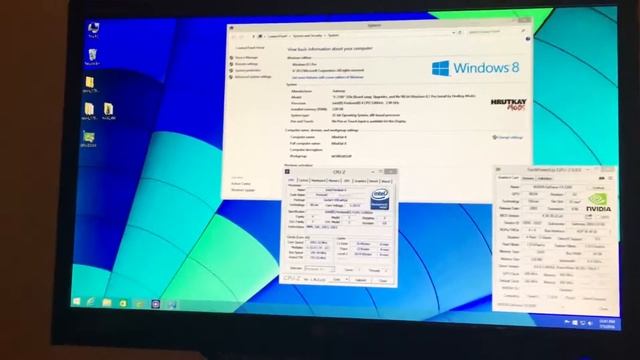Open Device Manager from System sidebar

(x=247, y=58)
